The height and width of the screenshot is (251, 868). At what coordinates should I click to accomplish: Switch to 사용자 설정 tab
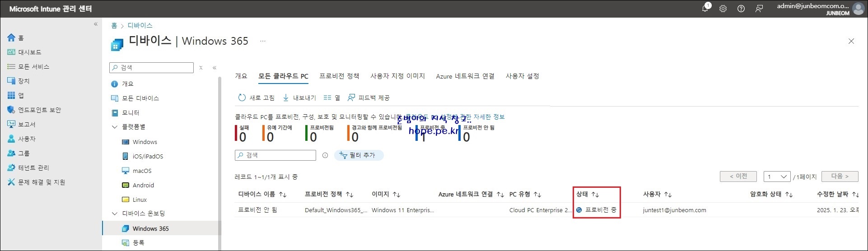tap(523, 76)
